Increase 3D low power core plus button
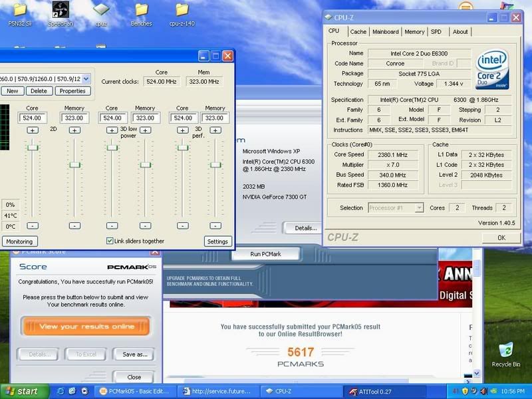 tap(112, 130)
